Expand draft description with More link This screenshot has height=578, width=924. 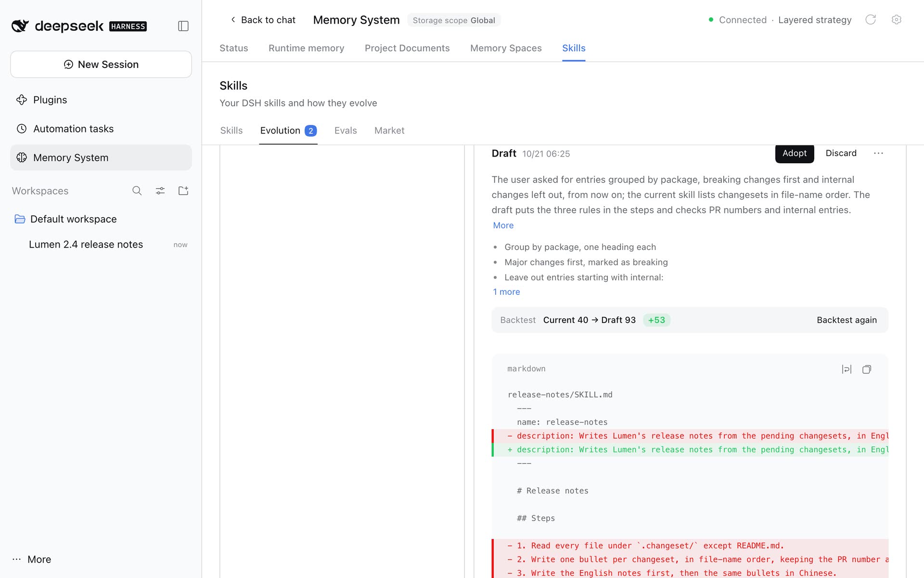(x=503, y=225)
